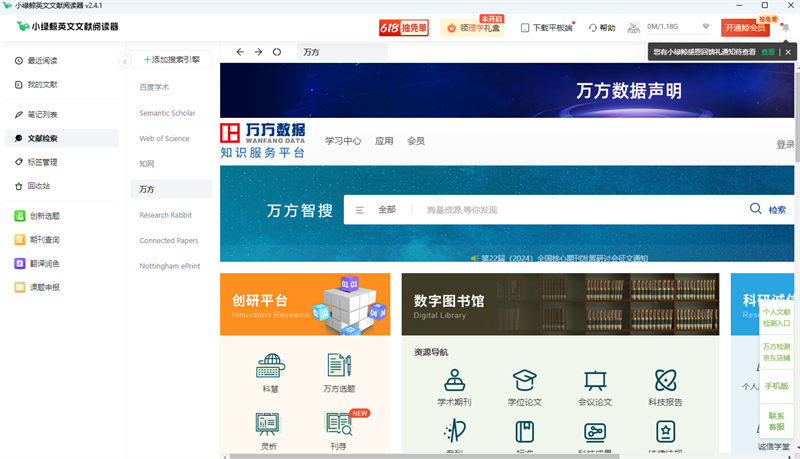This screenshot has height=459, width=800.
Task: Click 登录 link on Wanfang page
Action: click(785, 144)
